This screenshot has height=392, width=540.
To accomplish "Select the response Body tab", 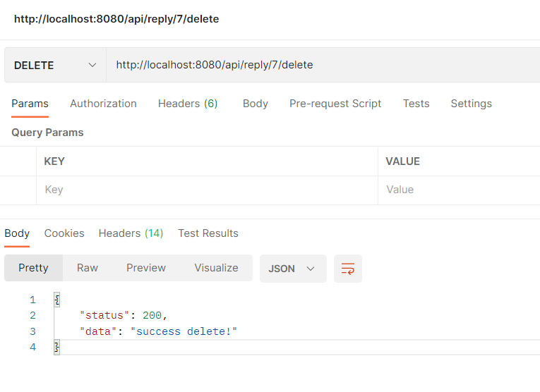I will click(x=17, y=233).
